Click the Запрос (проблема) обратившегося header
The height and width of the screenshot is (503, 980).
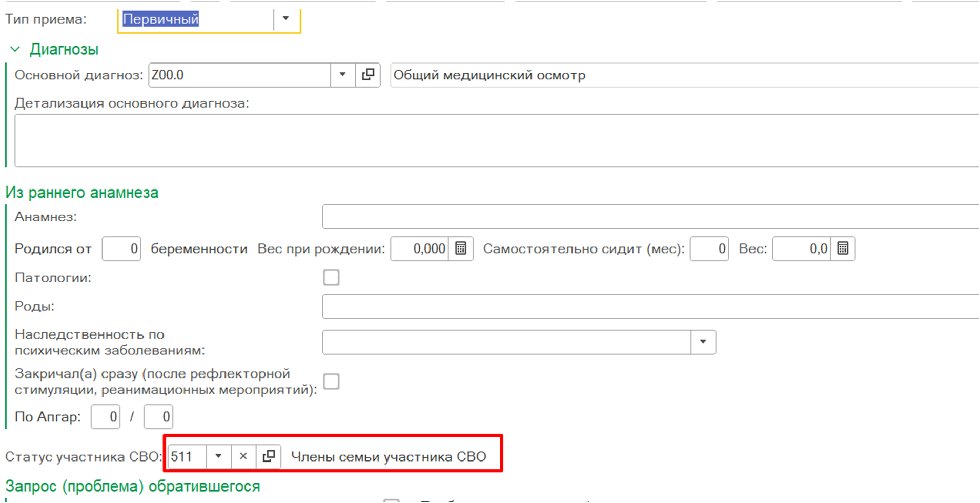coord(133,486)
